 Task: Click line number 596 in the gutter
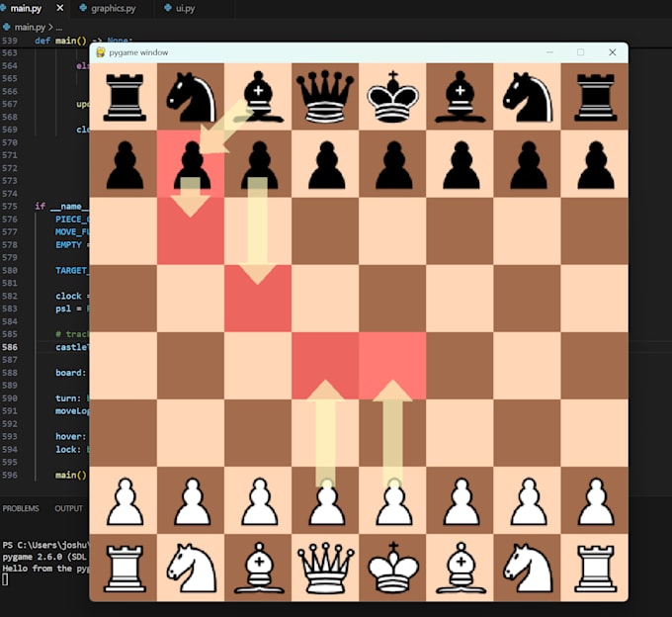(10, 475)
